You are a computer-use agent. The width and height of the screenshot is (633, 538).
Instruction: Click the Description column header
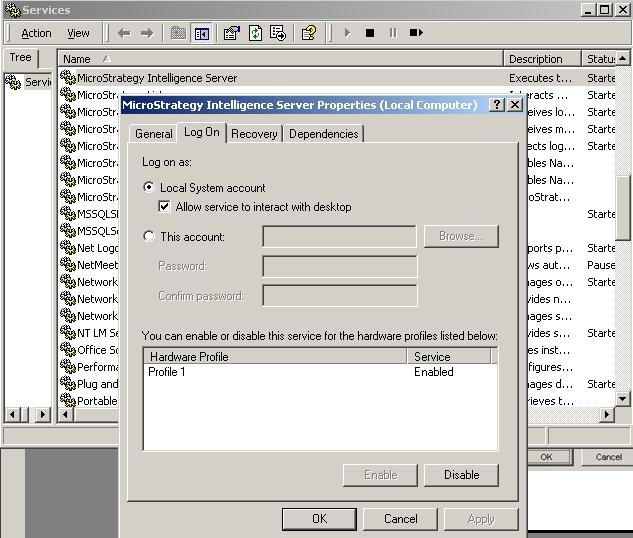pyautogui.click(x=543, y=59)
